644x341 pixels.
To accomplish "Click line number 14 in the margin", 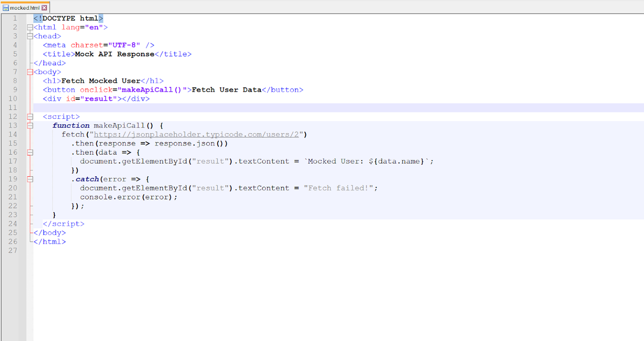I will 12,134.
